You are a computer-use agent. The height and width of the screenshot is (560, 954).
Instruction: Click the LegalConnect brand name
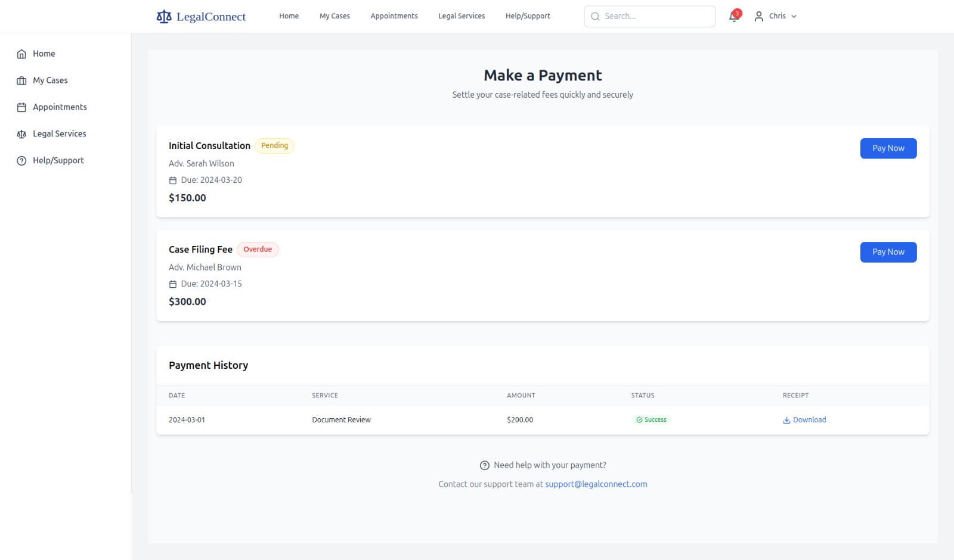211,17
